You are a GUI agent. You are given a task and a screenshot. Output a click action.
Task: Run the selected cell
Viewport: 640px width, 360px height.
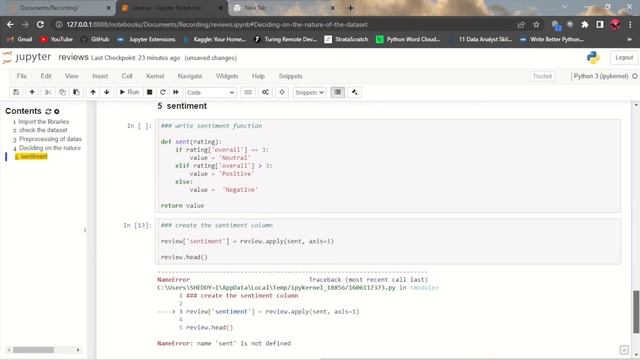tap(129, 92)
